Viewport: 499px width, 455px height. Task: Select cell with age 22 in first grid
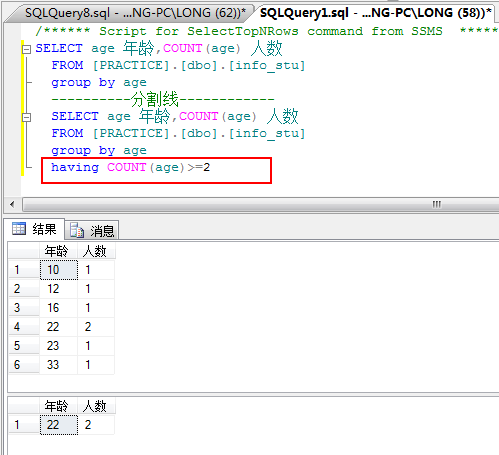[x=59, y=327]
